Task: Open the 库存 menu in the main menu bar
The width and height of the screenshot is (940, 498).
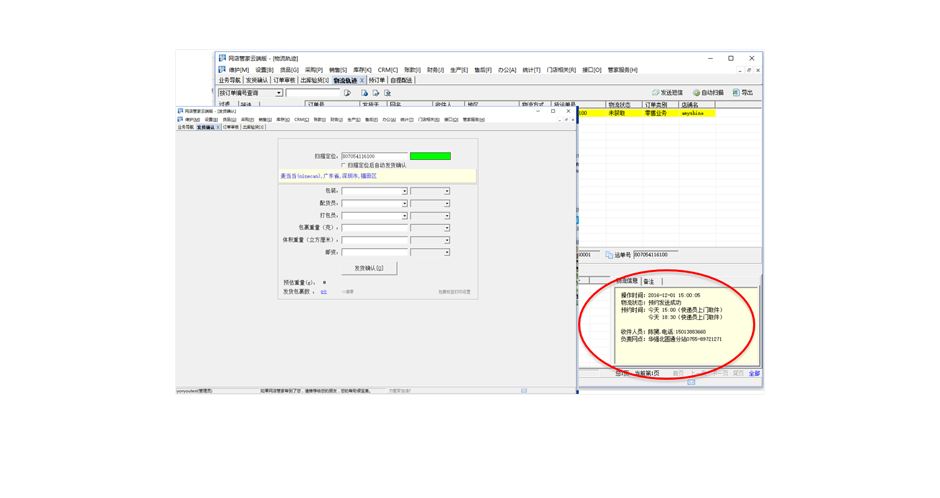Action: (x=361, y=70)
